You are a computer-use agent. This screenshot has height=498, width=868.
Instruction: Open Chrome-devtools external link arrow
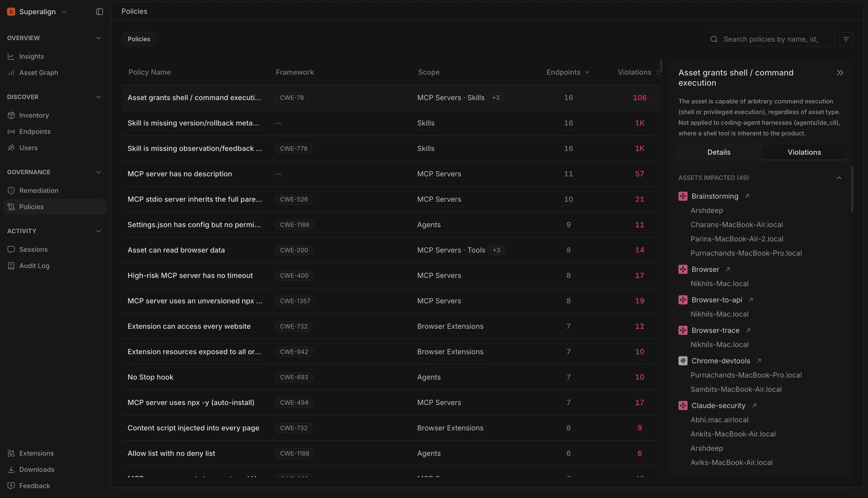point(759,361)
